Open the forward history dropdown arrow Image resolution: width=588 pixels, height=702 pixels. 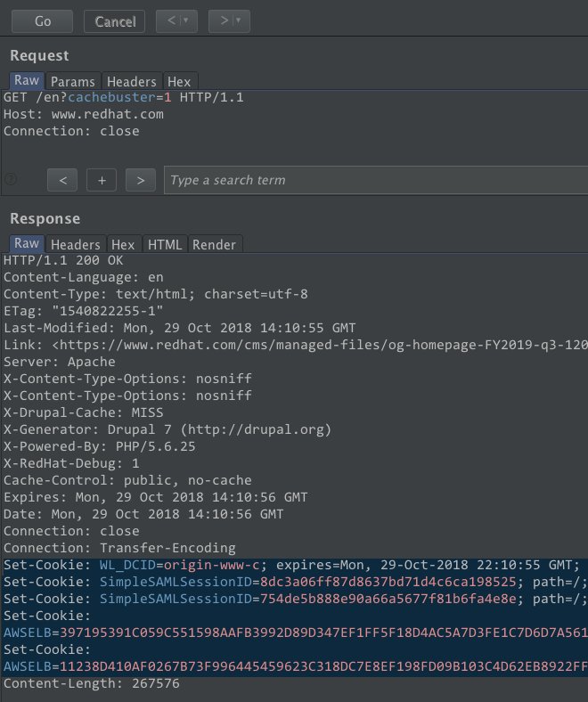pos(239,20)
